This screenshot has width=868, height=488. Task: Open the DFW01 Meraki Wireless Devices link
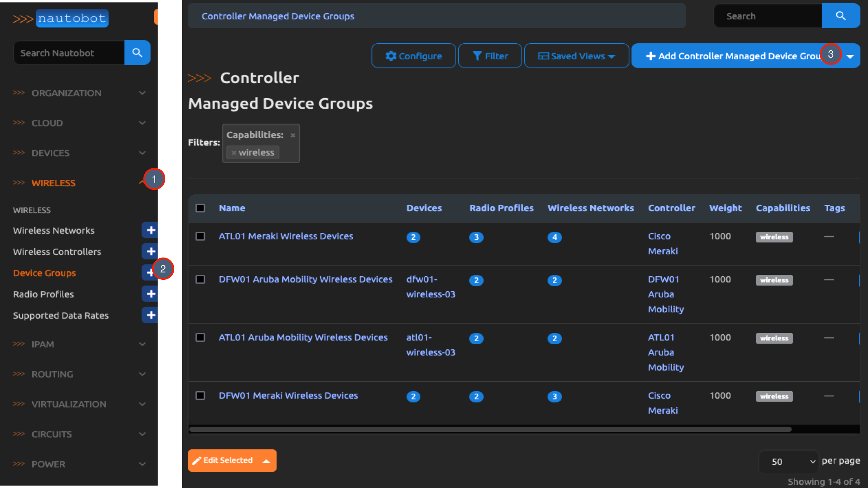(x=288, y=395)
